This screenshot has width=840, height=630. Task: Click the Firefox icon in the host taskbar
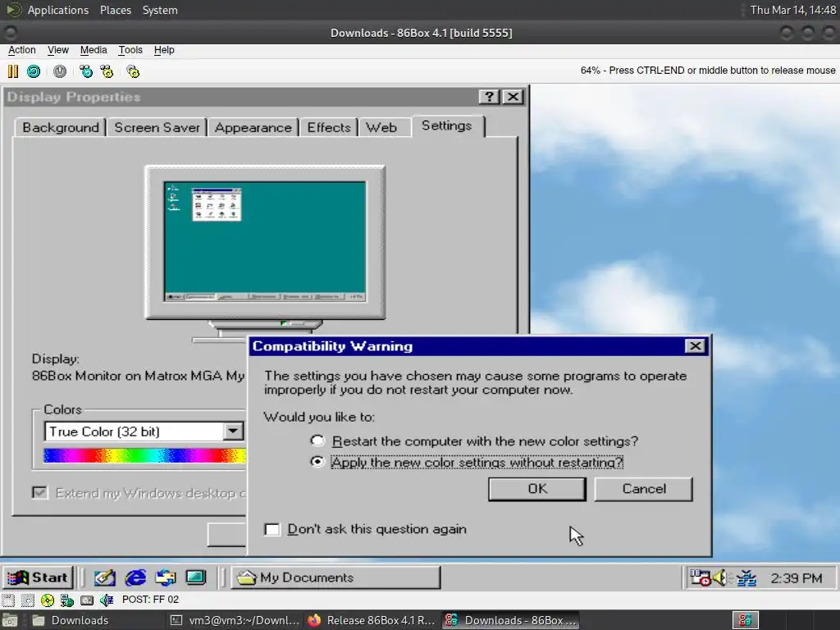(314, 620)
